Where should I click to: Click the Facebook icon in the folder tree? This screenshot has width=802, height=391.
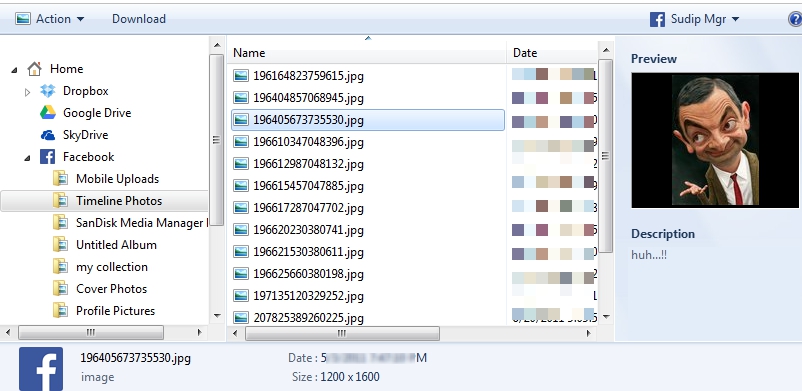click(x=48, y=157)
